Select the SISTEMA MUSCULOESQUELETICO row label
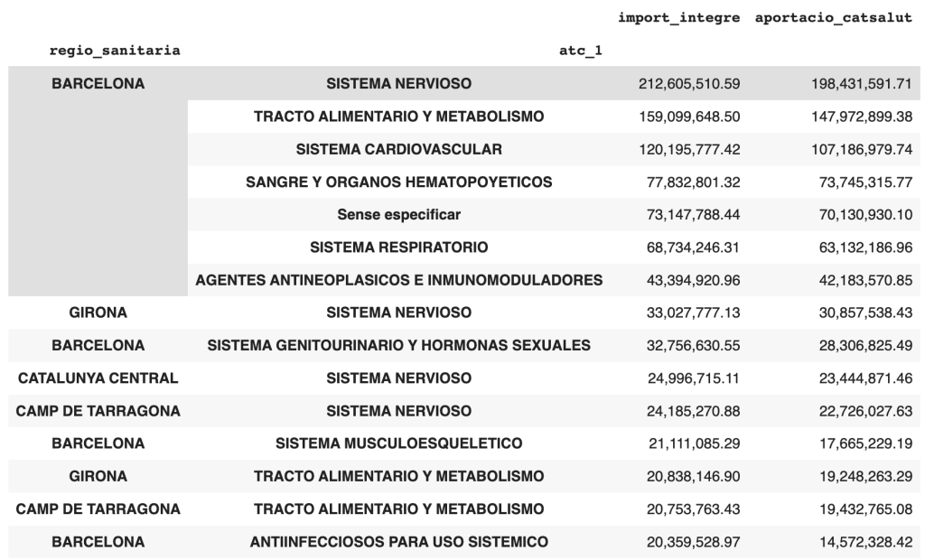 [398, 443]
